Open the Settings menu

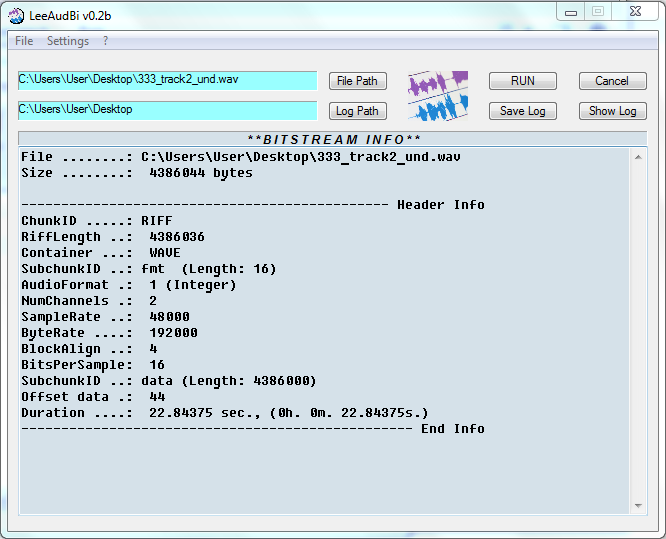[68, 41]
